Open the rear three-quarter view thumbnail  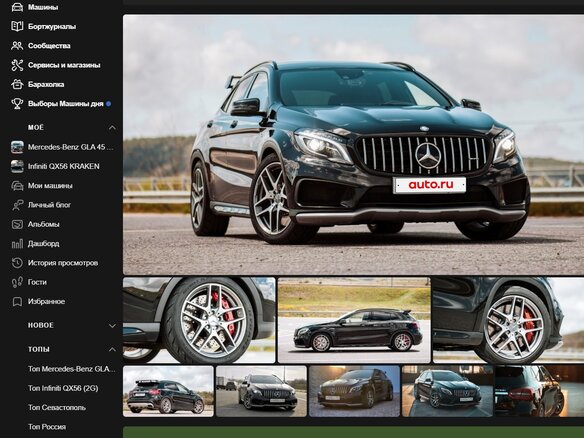168,391
